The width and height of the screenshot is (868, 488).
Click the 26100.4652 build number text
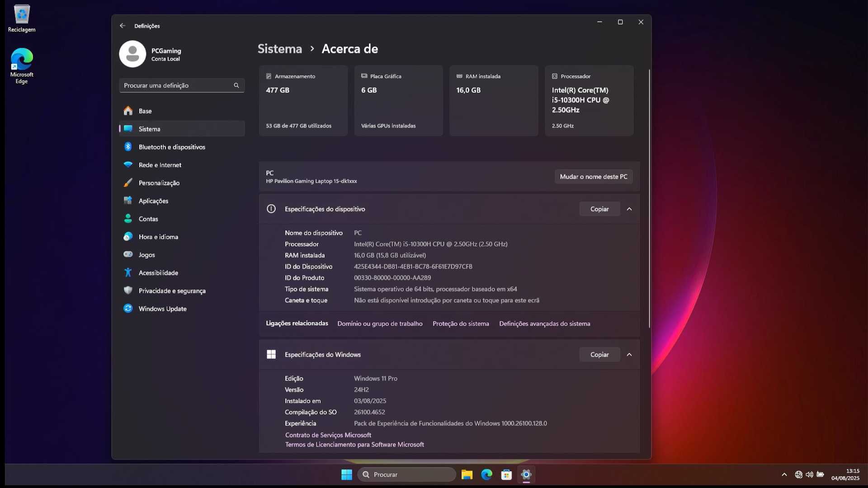pyautogui.click(x=369, y=413)
